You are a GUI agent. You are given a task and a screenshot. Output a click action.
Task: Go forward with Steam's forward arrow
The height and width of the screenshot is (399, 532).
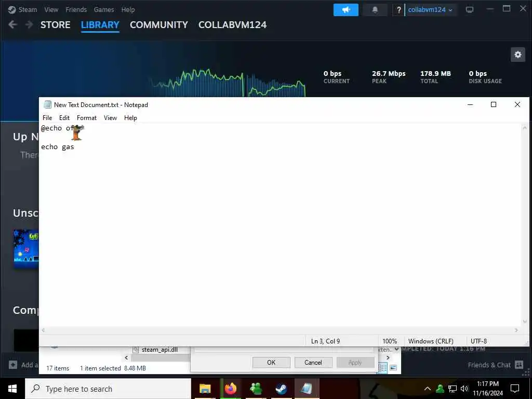(x=29, y=25)
